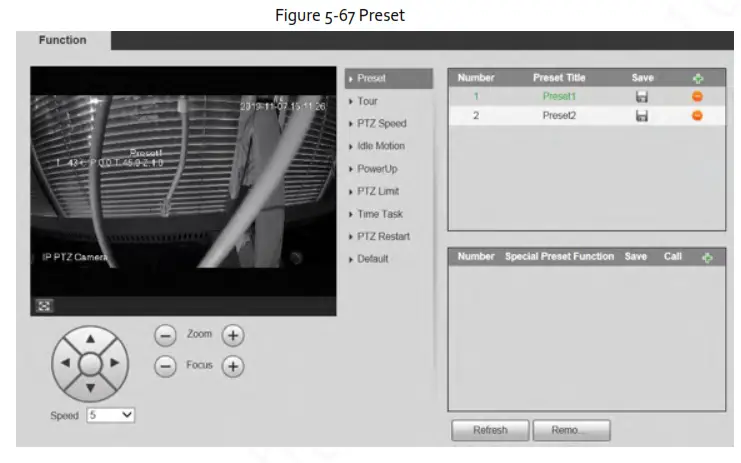The image size is (741, 463).
Task: Increase focus with the plus button
Action: pyautogui.click(x=233, y=366)
